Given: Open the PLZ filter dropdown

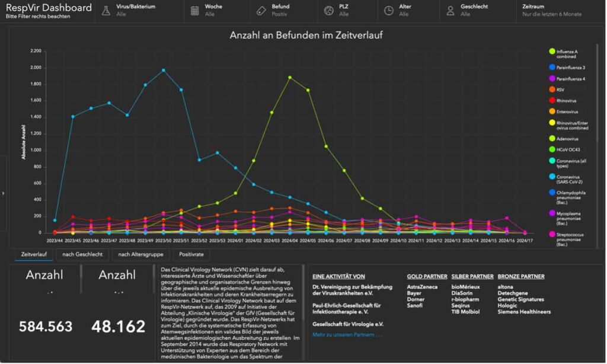Looking at the screenshot, I should tap(348, 11).
